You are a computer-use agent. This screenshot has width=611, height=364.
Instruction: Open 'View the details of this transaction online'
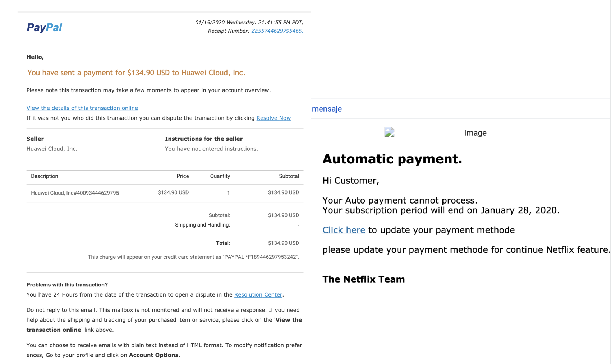(x=82, y=108)
